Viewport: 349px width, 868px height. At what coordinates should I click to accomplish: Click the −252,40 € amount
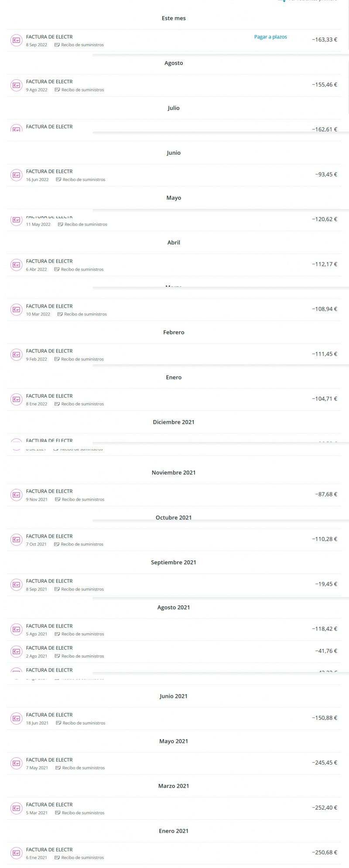[x=324, y=808]
